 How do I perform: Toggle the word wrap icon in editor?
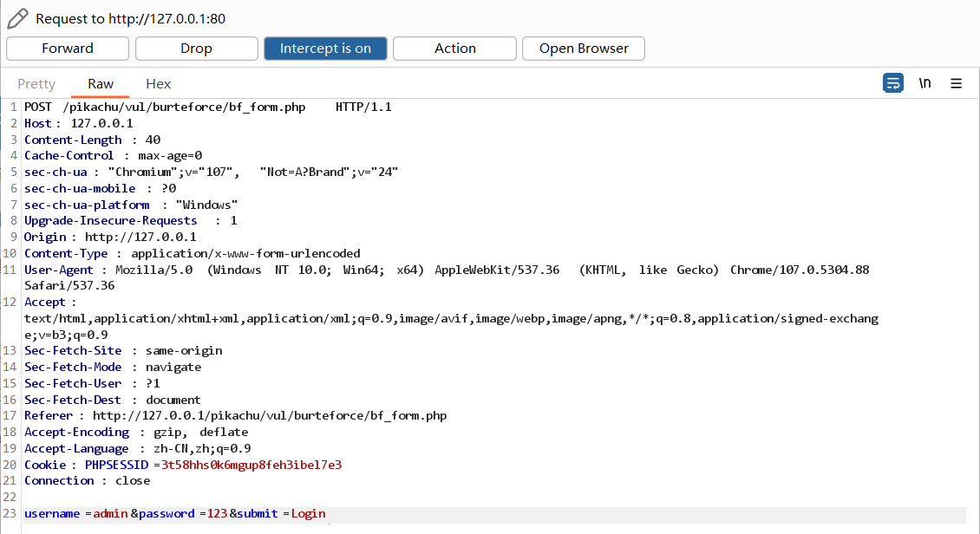(x=892, y=83)
